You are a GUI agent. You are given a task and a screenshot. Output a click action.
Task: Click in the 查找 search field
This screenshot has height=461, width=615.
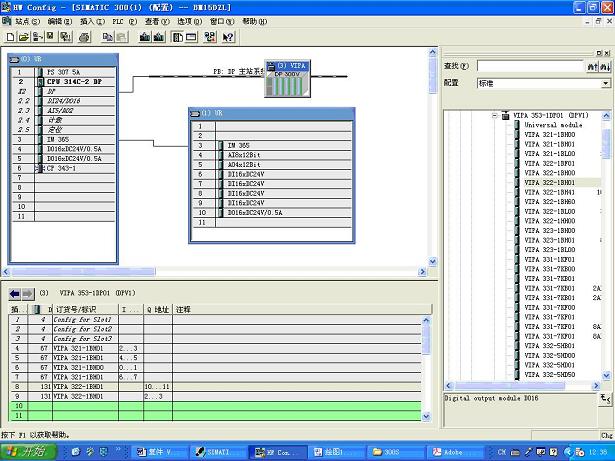pos(531,66)
